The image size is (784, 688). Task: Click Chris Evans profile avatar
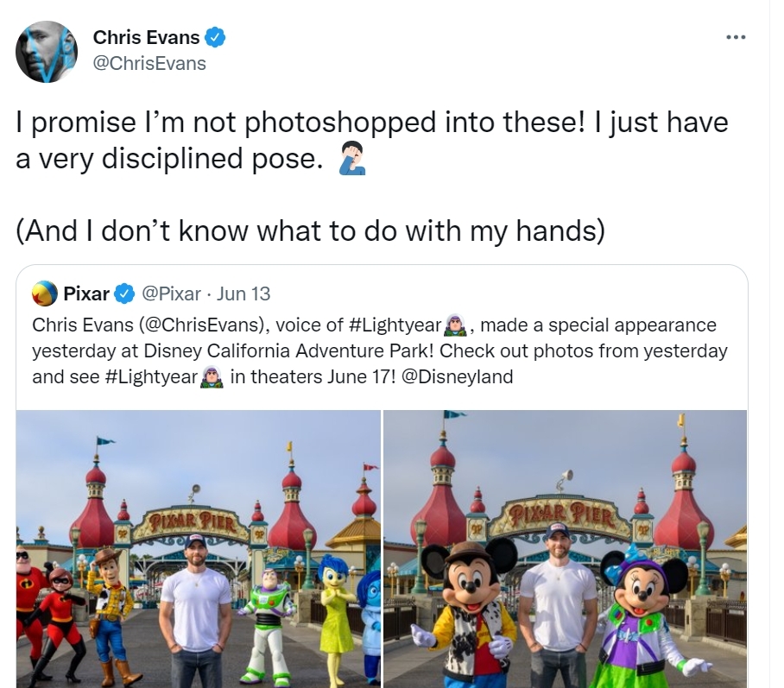(x=47, y=52)
